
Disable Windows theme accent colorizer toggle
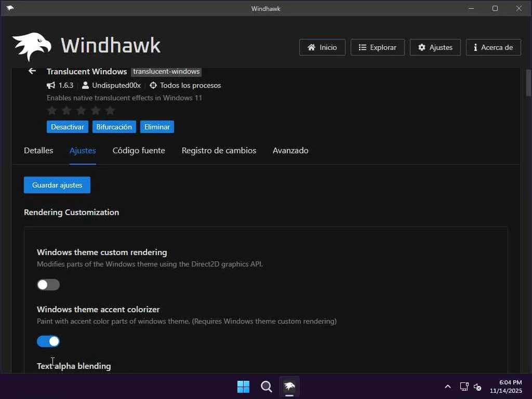[48, 341]
